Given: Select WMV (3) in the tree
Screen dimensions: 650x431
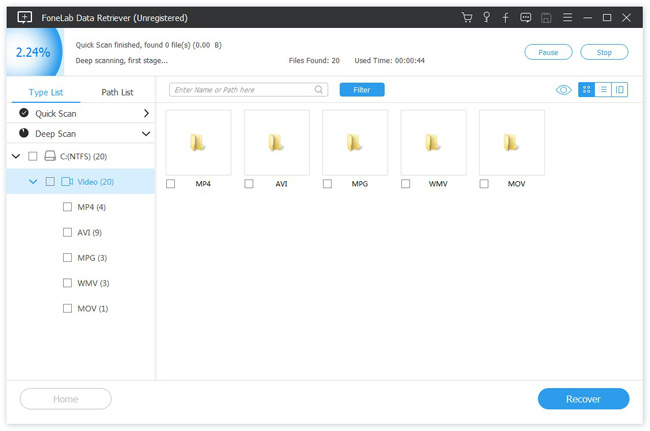Looking at the screenshot, I should click(x=93, y=283).
